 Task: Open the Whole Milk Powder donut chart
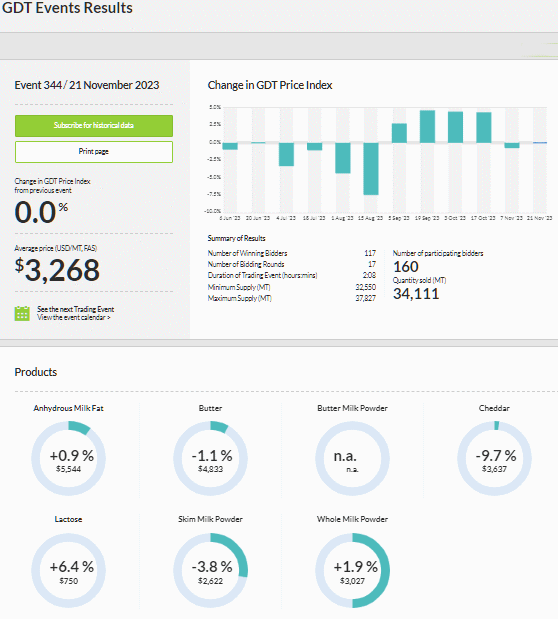[x=352, y=570]
